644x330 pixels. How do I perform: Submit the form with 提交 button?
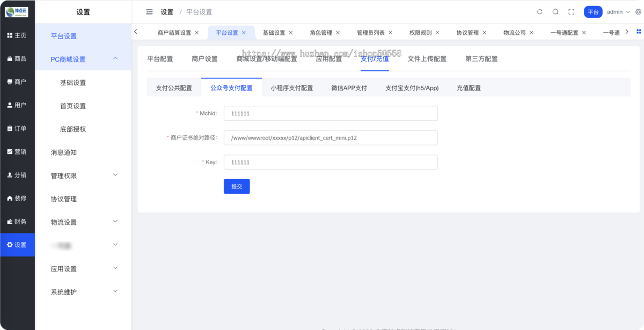click(x=237, y=186)
